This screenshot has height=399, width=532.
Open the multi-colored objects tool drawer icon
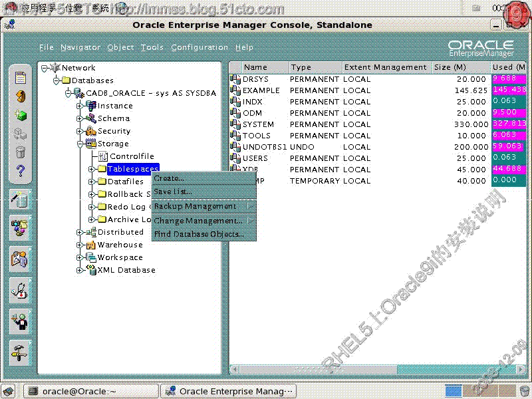20,227
